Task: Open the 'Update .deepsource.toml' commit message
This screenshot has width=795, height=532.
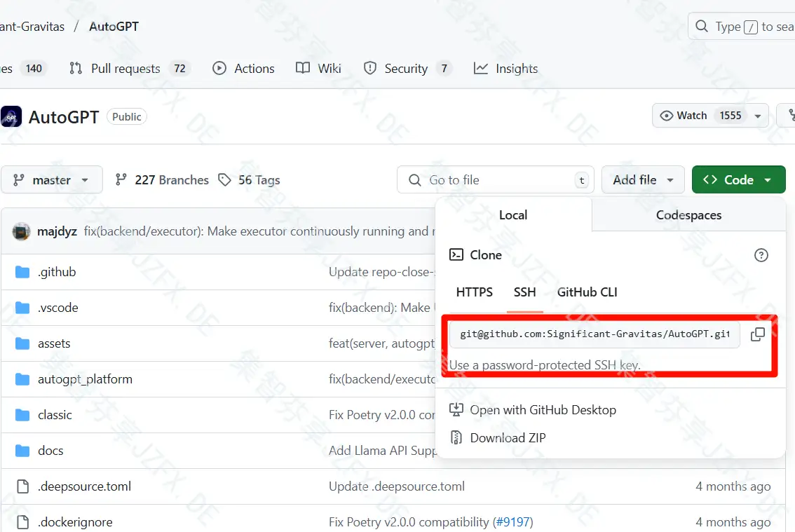Action: 397,486
